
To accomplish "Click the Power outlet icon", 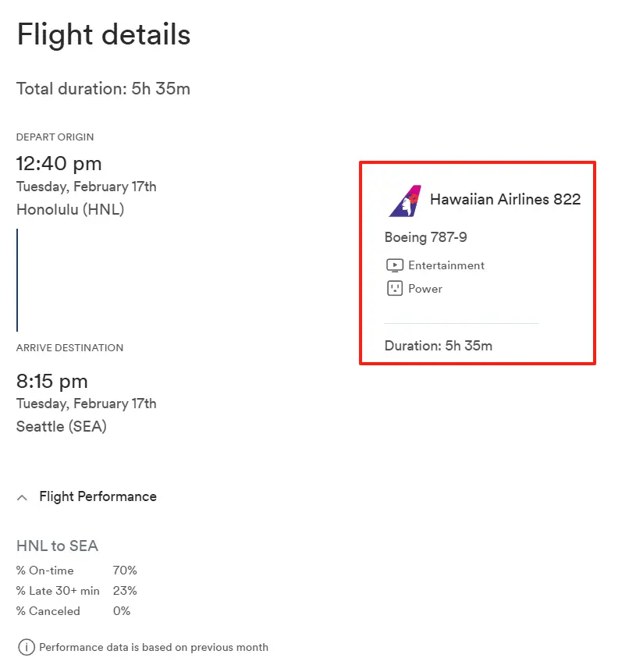I will pyautogui.click(x=395, y=289).
